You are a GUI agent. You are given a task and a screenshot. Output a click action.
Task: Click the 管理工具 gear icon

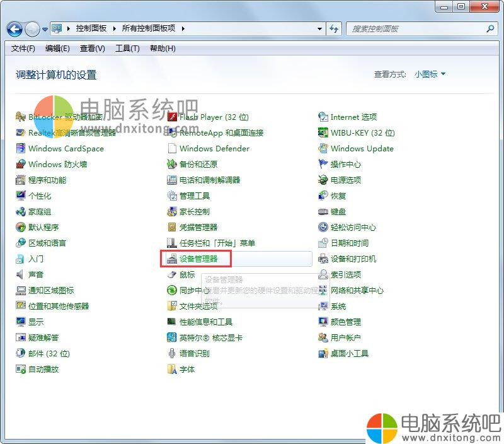point(172,196)
